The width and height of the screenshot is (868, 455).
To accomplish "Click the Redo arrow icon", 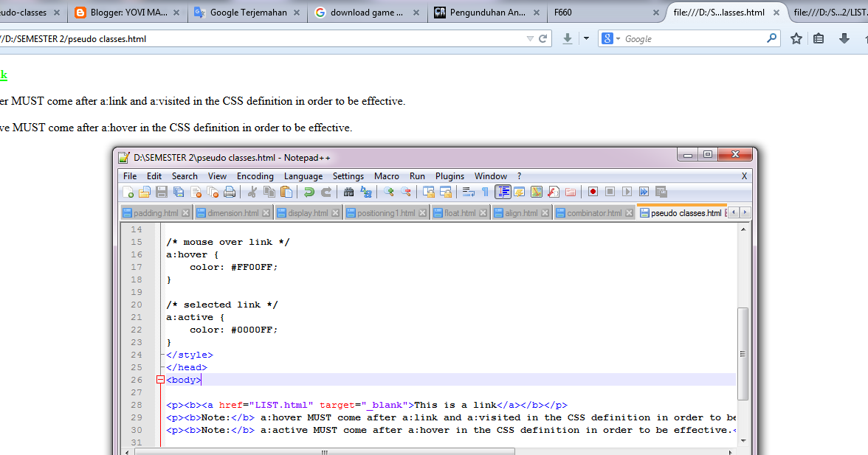I will (326, 192).
